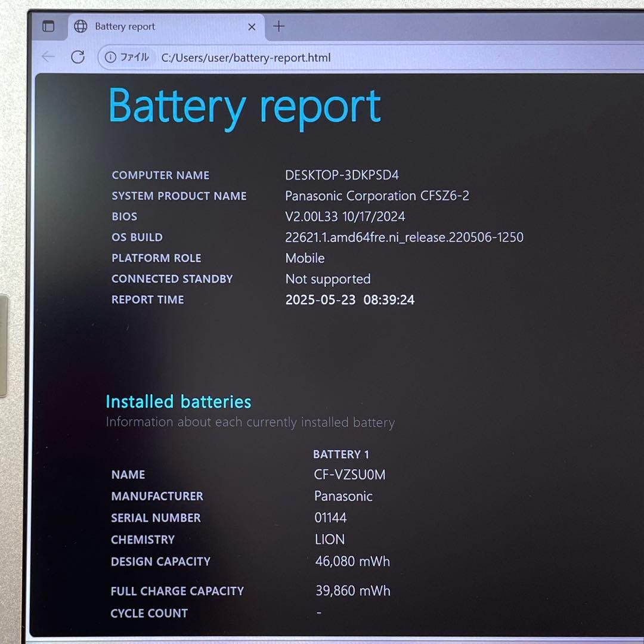Click the ファイル label in the address bar
This screenshot has width=644, height=644.
click(x=134, y=58)
